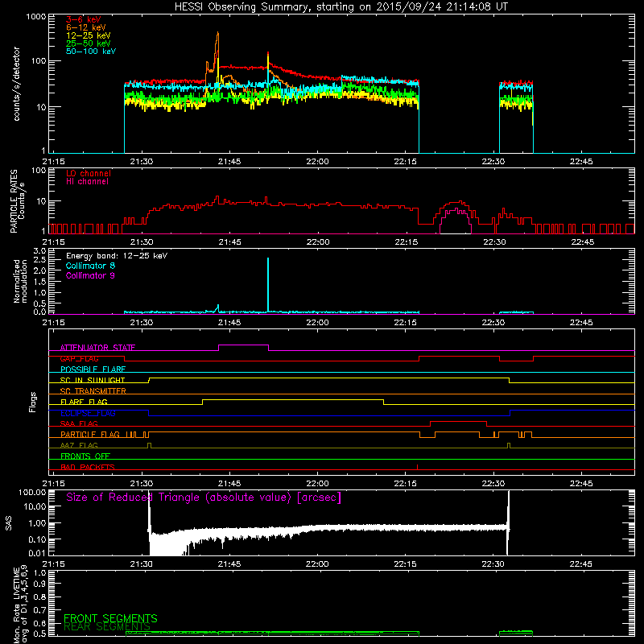Click the FLARE_FLAG label
The width and height of the screenshot is (644, 644).
(x=84, y=402)
